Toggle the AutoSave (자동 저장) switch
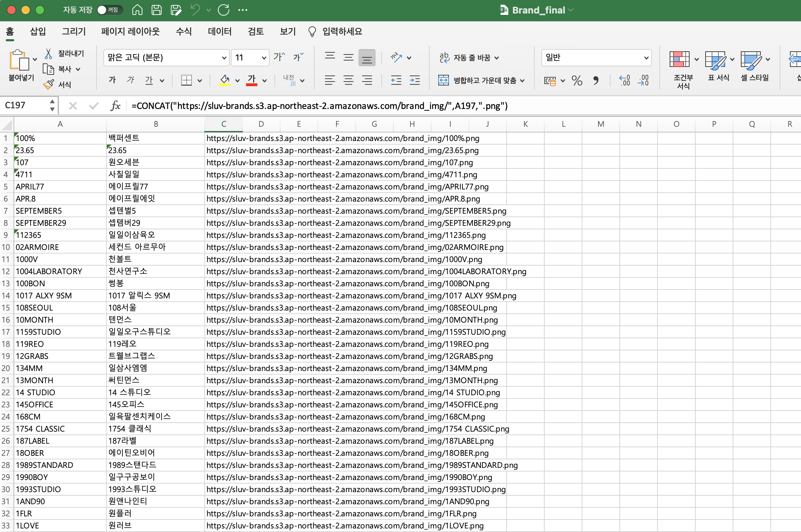Viewport: 801px width, 532px height. coord(109,10)
